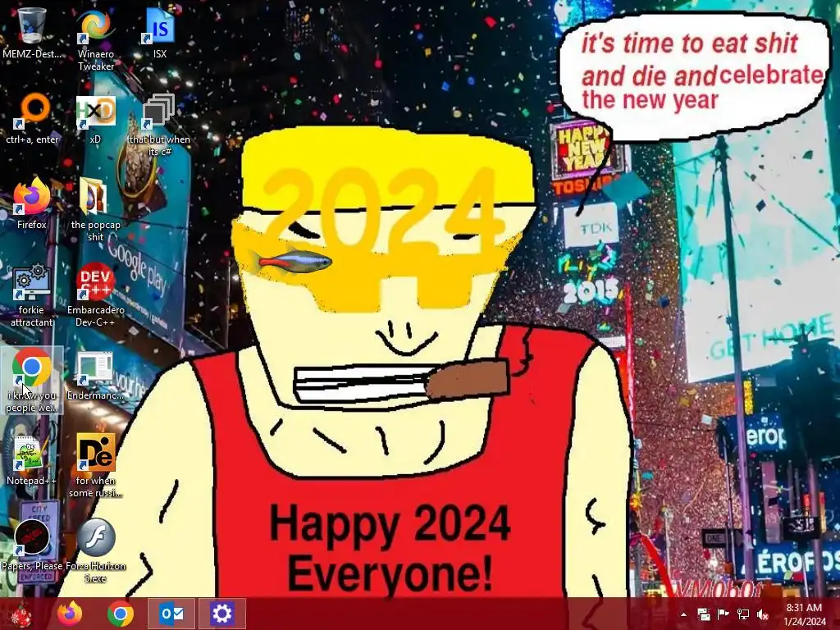Open Action Center flag icon
The height and width of the screenshot is (630, 840).
(723, 614)
